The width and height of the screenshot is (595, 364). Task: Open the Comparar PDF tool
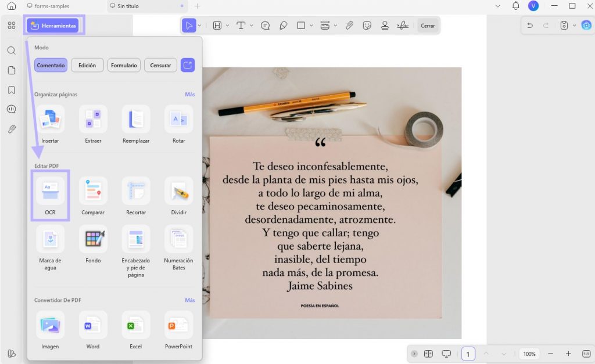pos(93,196)
